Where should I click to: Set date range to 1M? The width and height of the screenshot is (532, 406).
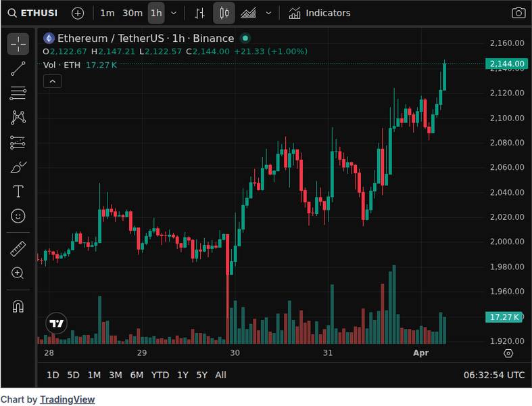pos(94,375)
